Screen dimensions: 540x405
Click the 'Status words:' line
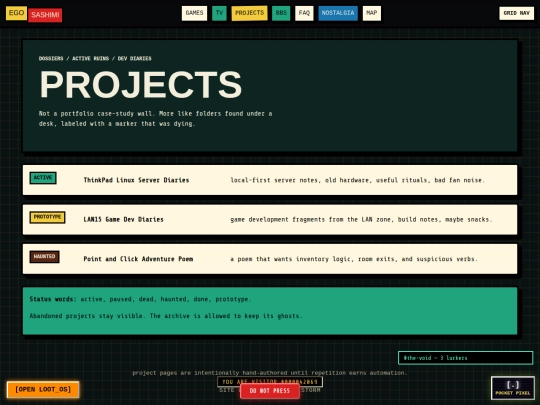(x=141, y=299)
